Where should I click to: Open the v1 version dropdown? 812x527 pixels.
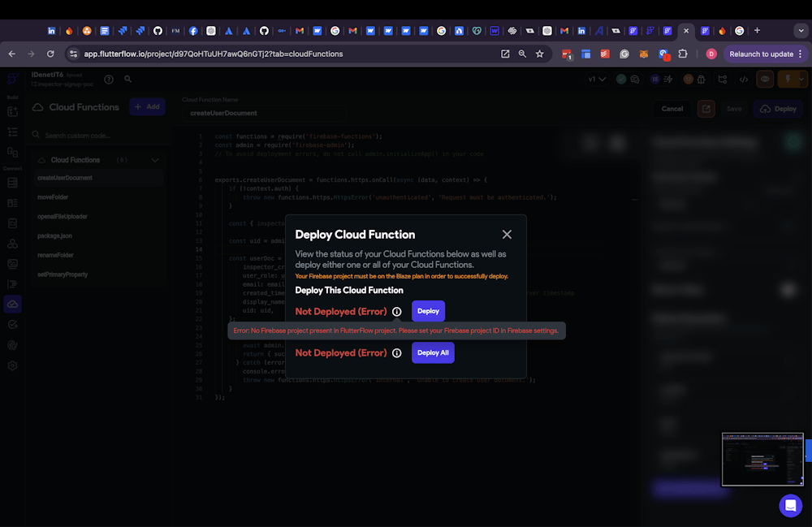pos(597,80)
